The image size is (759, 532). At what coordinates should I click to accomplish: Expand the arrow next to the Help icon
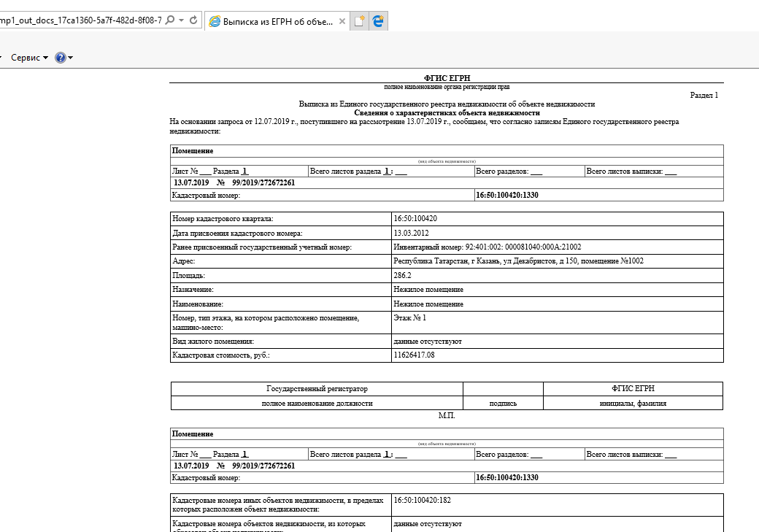tap(71, 58)
